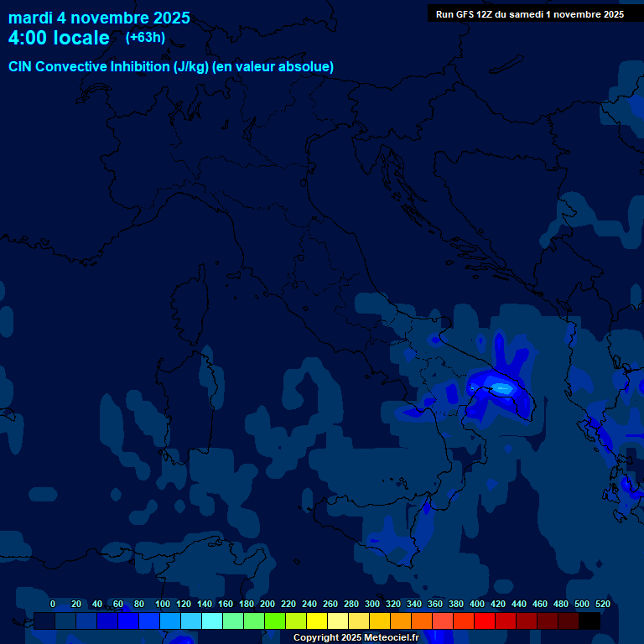This screenshot has width=644, height=644.
Task: Click the brightest cyan CIN peak on the map
Action: (501, 387)
